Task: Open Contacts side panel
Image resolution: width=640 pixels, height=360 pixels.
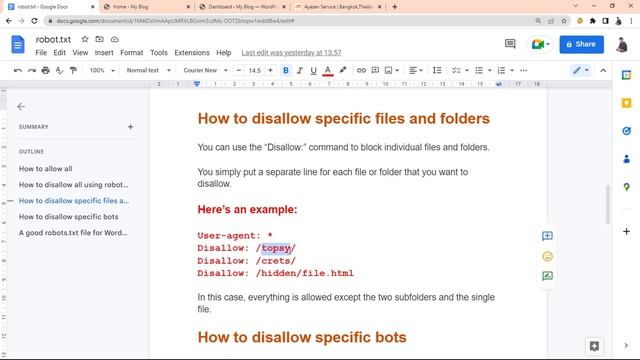Action: coord(626,159)
